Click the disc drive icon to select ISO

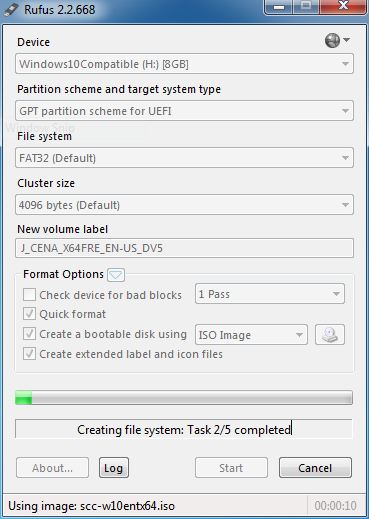click(330, 334)
